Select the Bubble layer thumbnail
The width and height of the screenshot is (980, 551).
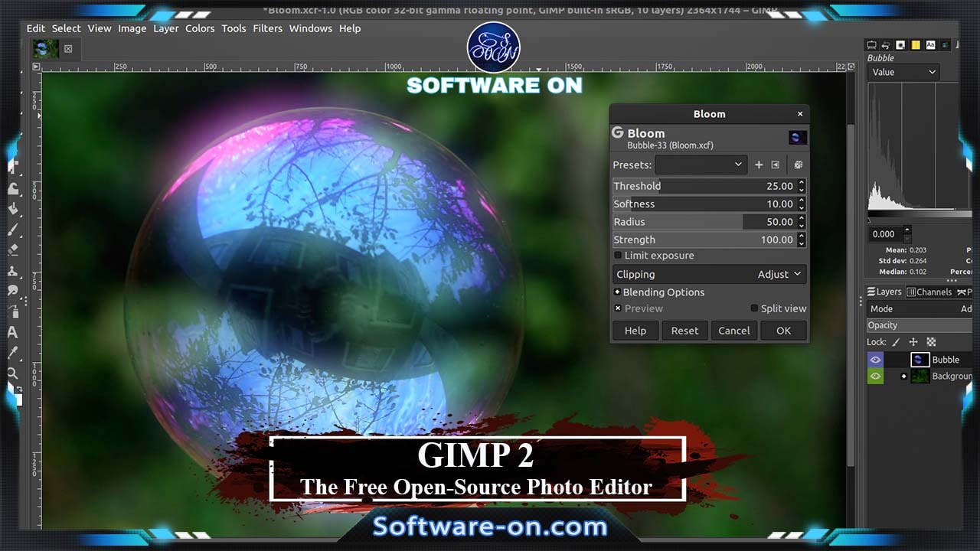click(x=920, y=360)
